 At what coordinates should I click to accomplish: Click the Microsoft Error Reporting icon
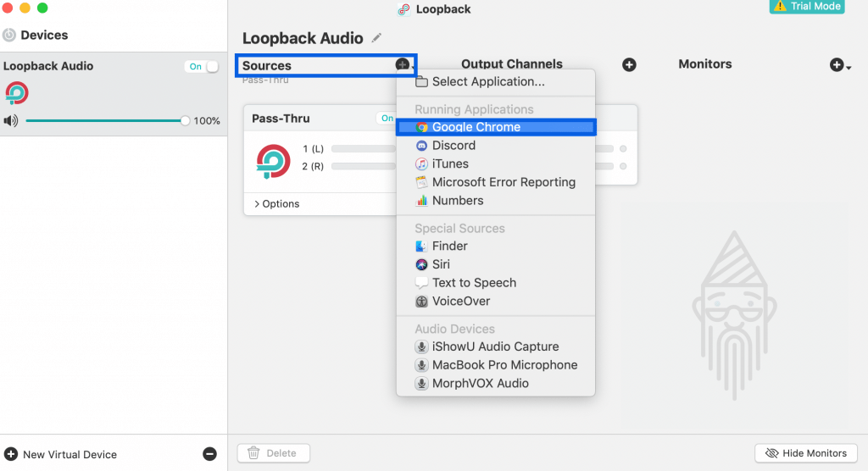coord(421,182)
